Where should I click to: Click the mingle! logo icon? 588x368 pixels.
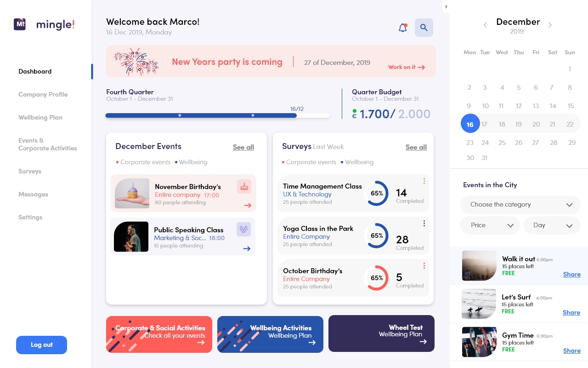[20, 24]
